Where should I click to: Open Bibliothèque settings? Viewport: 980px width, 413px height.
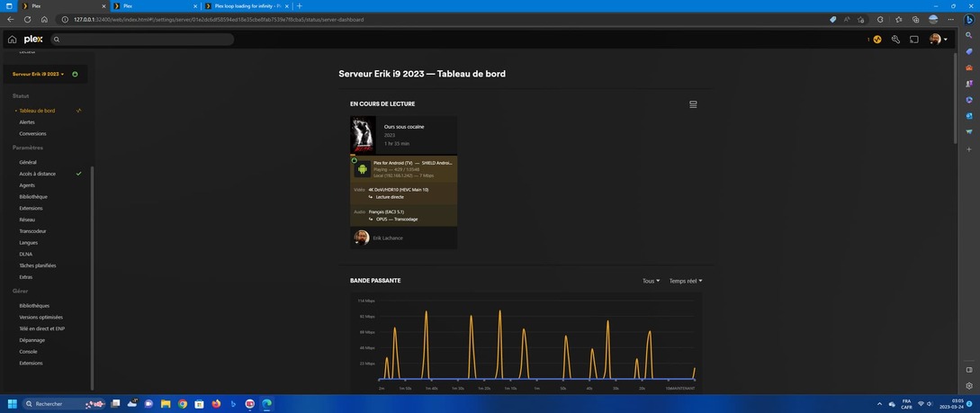point(33,197)
